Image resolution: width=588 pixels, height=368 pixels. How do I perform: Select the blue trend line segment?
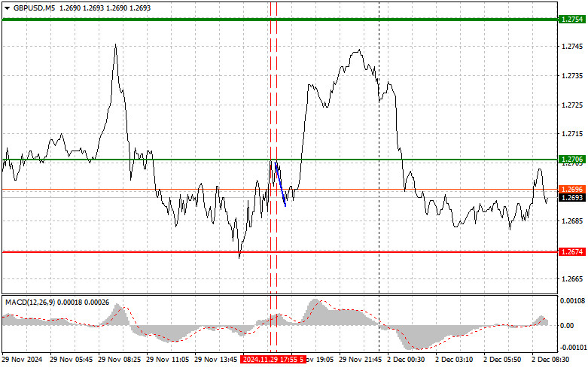click(281, 184)
